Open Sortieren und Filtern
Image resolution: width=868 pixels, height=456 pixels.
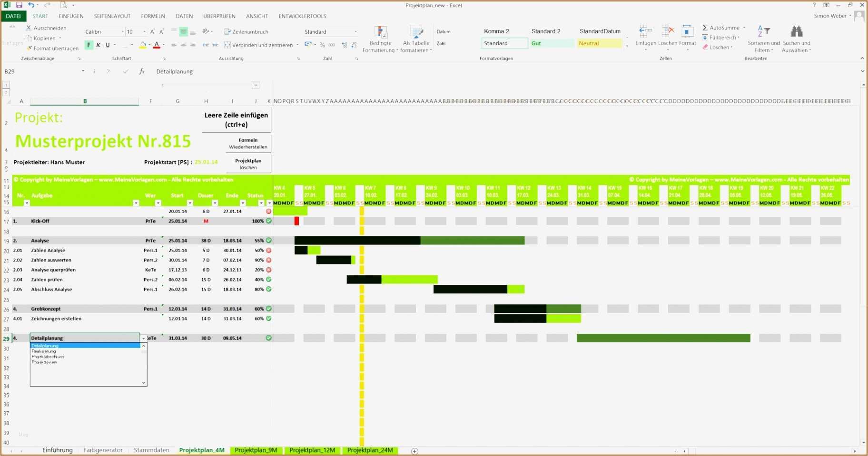pyautogui.click(x=764, y=39)
